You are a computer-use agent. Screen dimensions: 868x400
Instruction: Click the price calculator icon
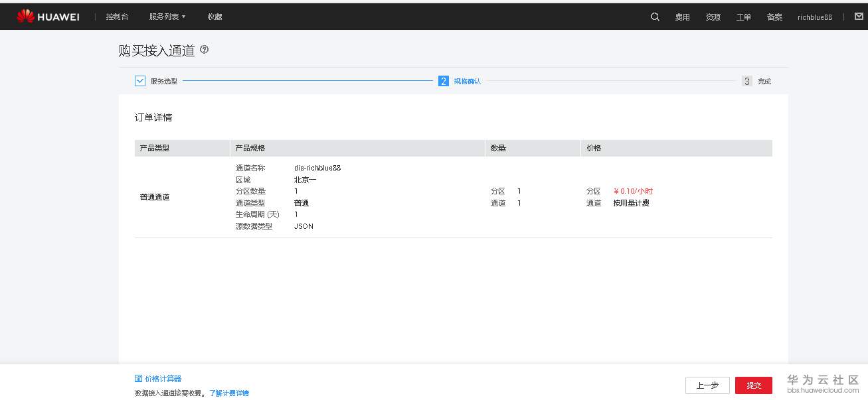(x=138, y=379)
